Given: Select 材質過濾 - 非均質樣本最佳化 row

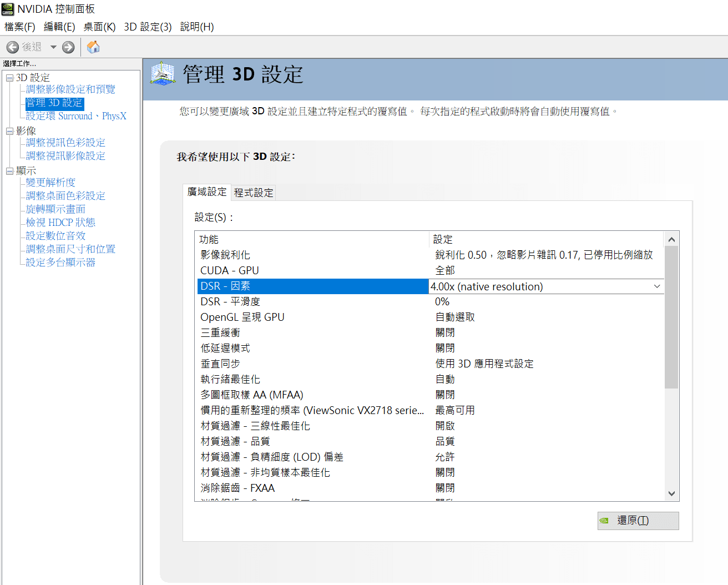Looking at the screenshot, I should click(x=430, y=472).
